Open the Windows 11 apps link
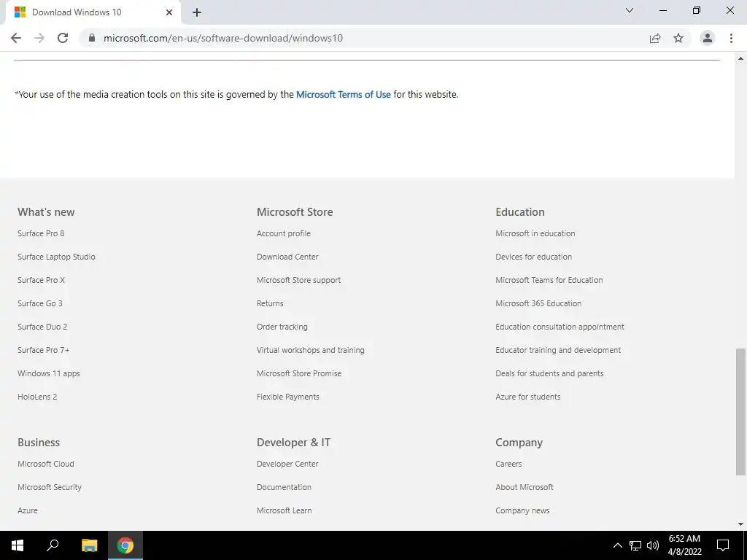Viewport: 747px width, 560px height. tap(49, 373)
